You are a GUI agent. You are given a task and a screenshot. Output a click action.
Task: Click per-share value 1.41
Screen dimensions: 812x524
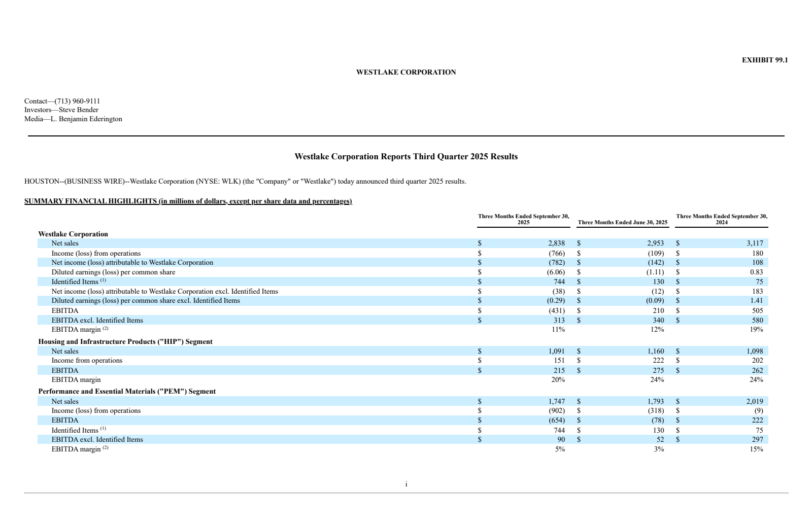[x=756, y=300]
